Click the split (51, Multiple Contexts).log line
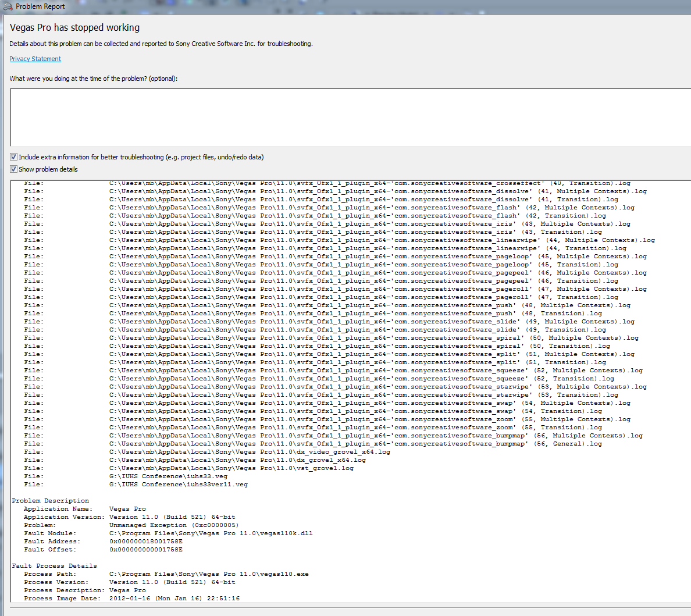Viewport: 691px width, 616px height. (x=329, y=354)
